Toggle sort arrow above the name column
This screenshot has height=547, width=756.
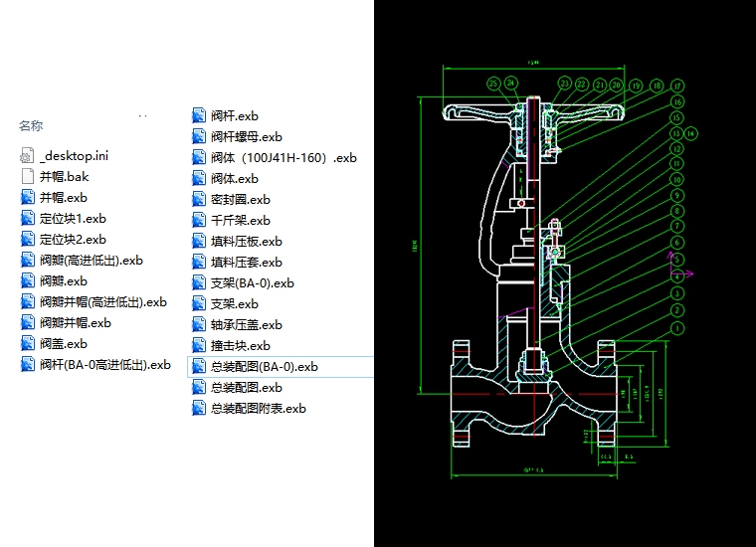click(x=143, y=116)
